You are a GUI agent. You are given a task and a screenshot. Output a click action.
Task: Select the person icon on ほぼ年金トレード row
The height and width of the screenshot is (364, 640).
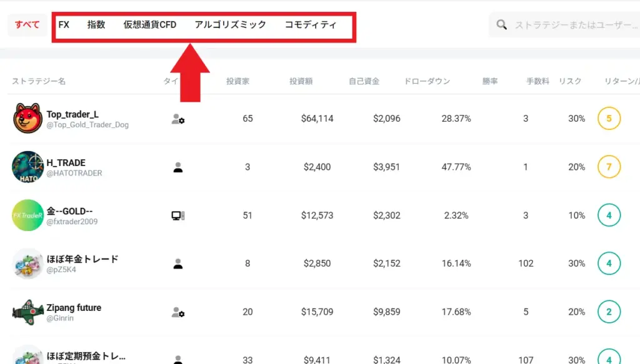point(178,263)
